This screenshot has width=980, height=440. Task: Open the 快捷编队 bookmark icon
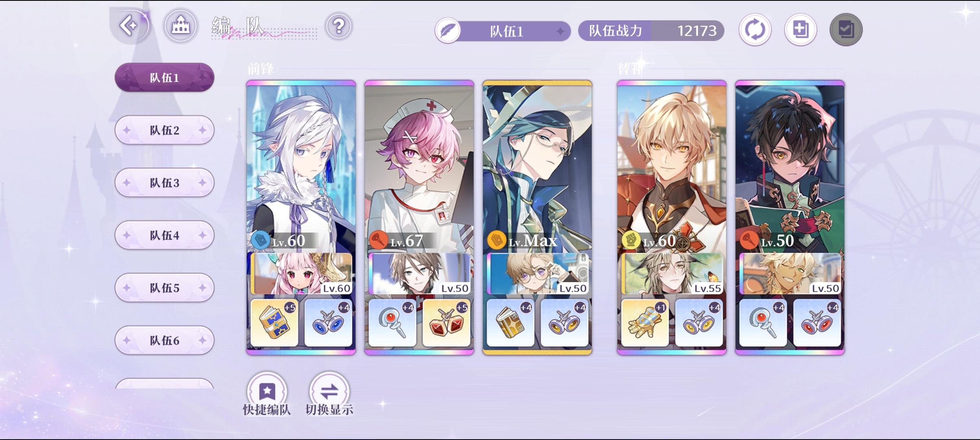(x=267, y=391)
